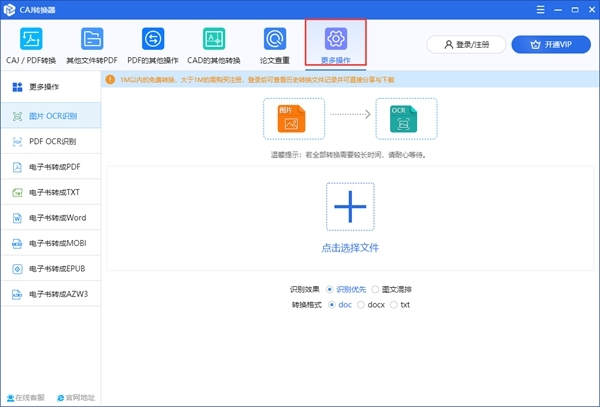Click the 在线客服 support icon
The height and width of the screenshot is (407, 600).
10,398
